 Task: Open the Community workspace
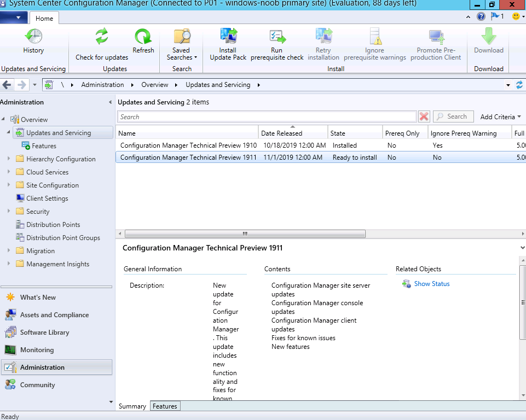[x=37, y=385]
